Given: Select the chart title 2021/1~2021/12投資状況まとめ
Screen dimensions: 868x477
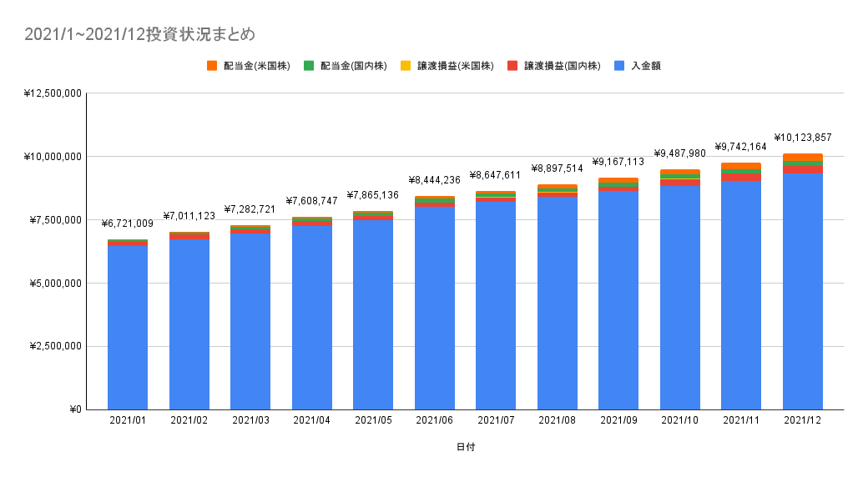Looking at the screenshot, I should click(139, 34).
